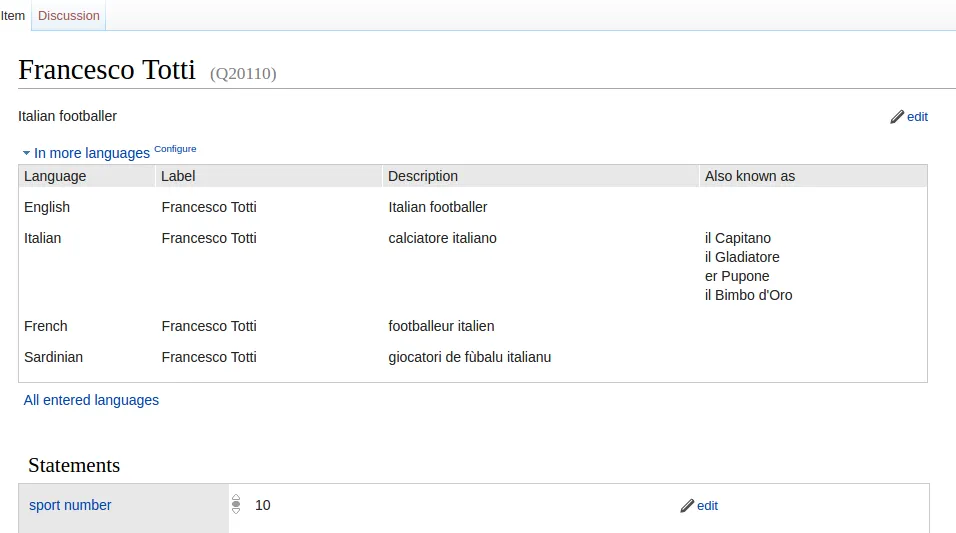Click the il Bimbo d'Oro alias
This screenshot has height=533, width=956.
pyautogui.click(x=749, y=295)
